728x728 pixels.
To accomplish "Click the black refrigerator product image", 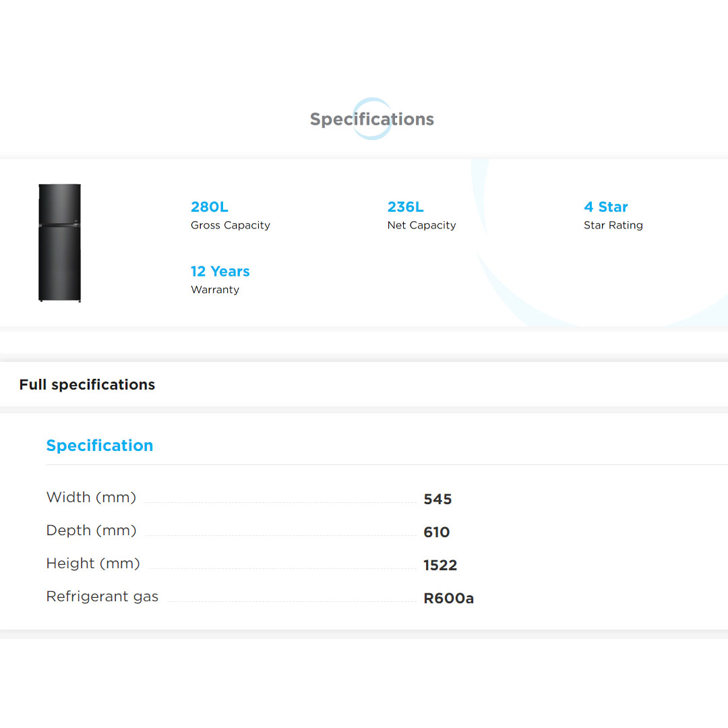I will pos(59,243).
